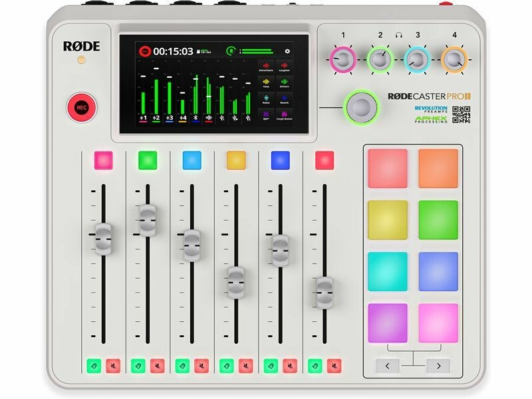
Task: Tap the Robot effect pad on screen
Action: 265,100
